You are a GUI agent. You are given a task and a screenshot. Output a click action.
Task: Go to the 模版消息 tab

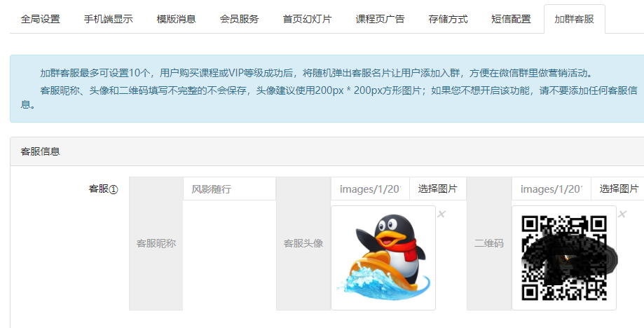coord(176,19)
